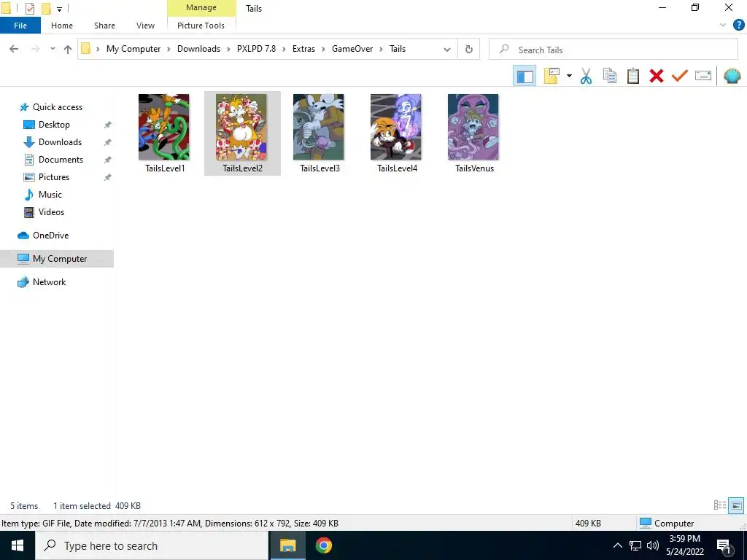Screen dimensions: 747x560
Task: Click the volume speaker tray icon
Action: (x=653, y=545)
